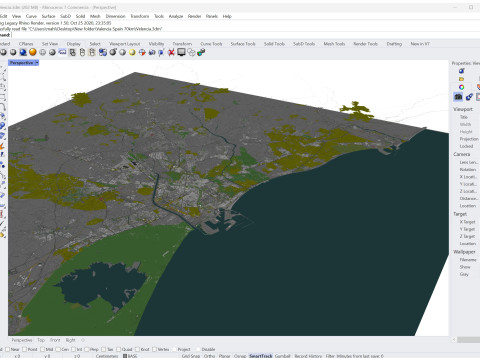Open the yellow folder layers icon in panel
The height and width of the screenshot is (360, 480).
pyautogui.click(x=461, y=79)
